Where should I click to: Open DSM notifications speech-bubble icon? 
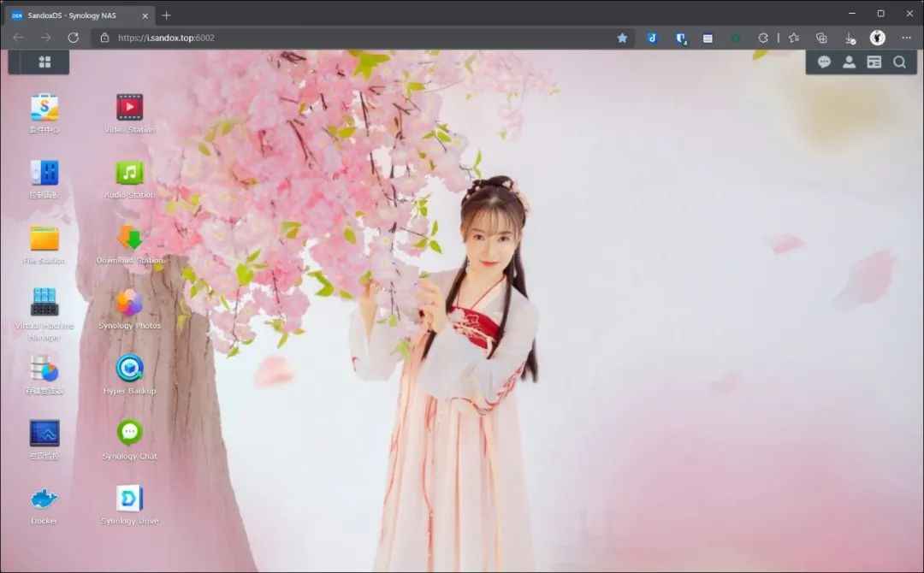coord(824,62)
